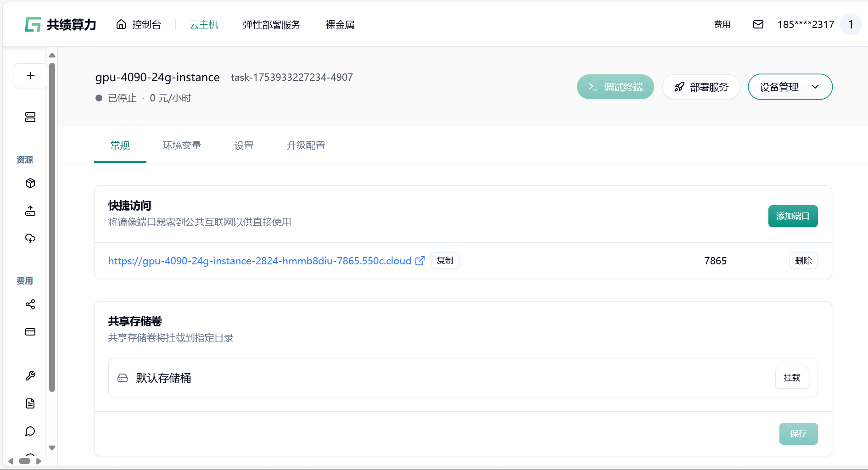Click the 保存 button
Screen dimensions: 868x470
(798, 433)
